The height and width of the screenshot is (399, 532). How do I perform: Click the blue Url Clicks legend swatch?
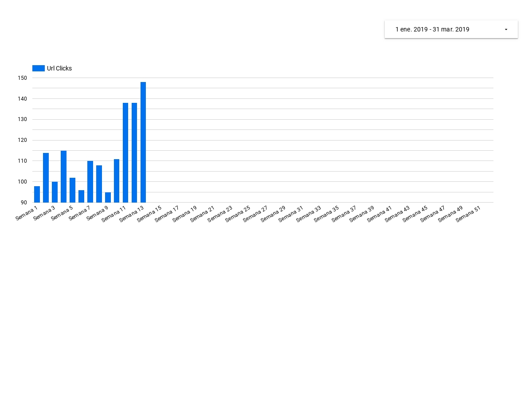[x=39, y=68]
